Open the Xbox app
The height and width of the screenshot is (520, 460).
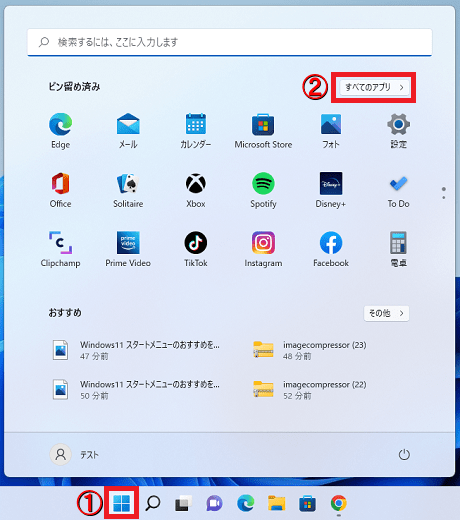click(x=196, y=190)
